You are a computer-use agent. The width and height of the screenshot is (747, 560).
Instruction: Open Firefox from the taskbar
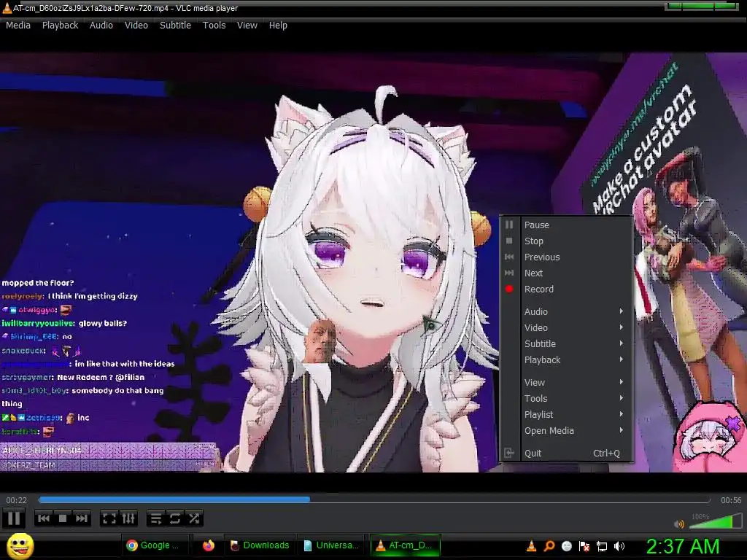pos(208,545)
